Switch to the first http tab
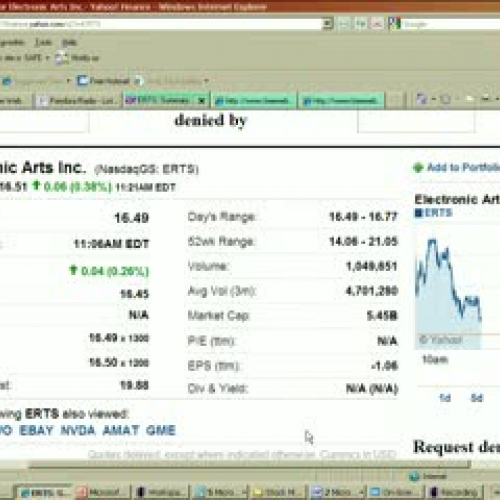The image size is (500, 500). tap(254, 100)
